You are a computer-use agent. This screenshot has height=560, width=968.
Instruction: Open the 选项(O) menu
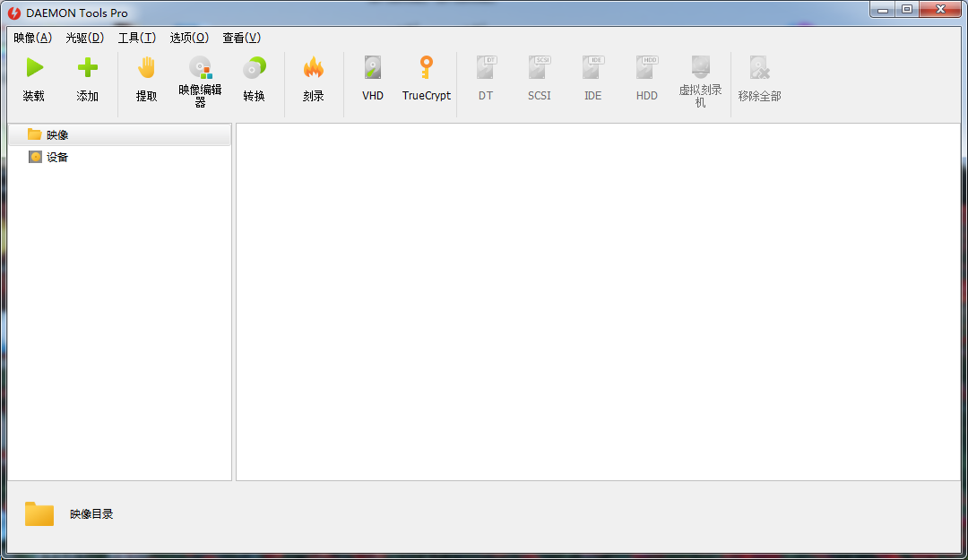point(189,38)
